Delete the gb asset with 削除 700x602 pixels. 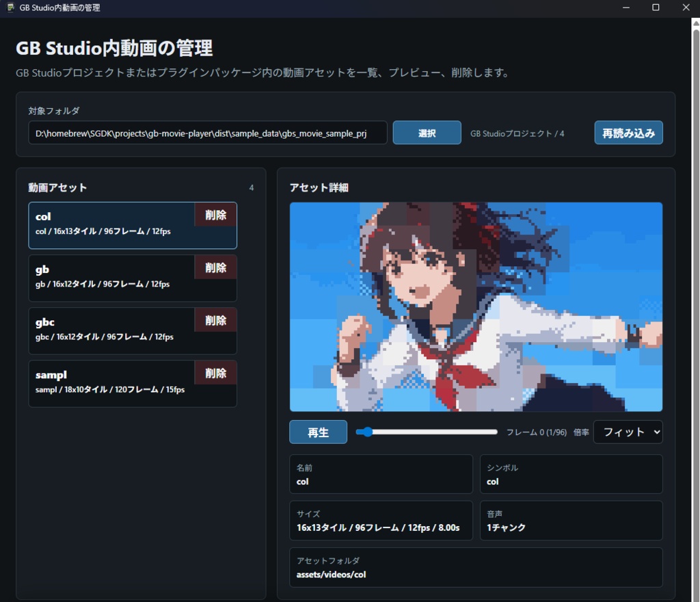click(215, 267)
